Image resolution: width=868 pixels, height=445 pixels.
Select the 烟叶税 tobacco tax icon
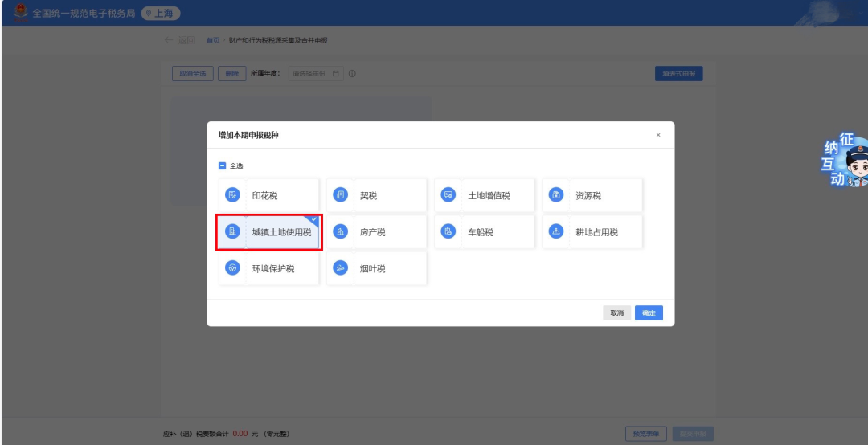(341, 268)
